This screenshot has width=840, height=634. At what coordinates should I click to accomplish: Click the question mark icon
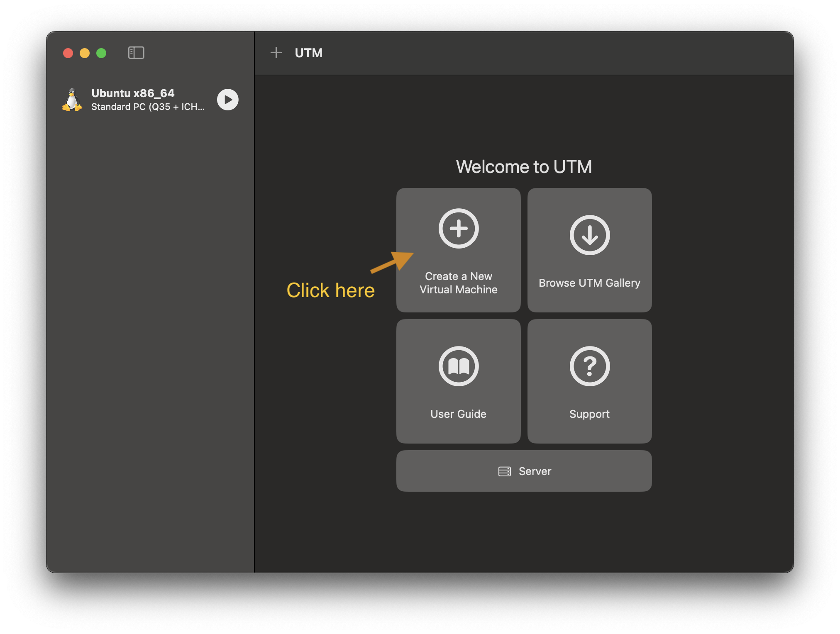tap(589, 366)
